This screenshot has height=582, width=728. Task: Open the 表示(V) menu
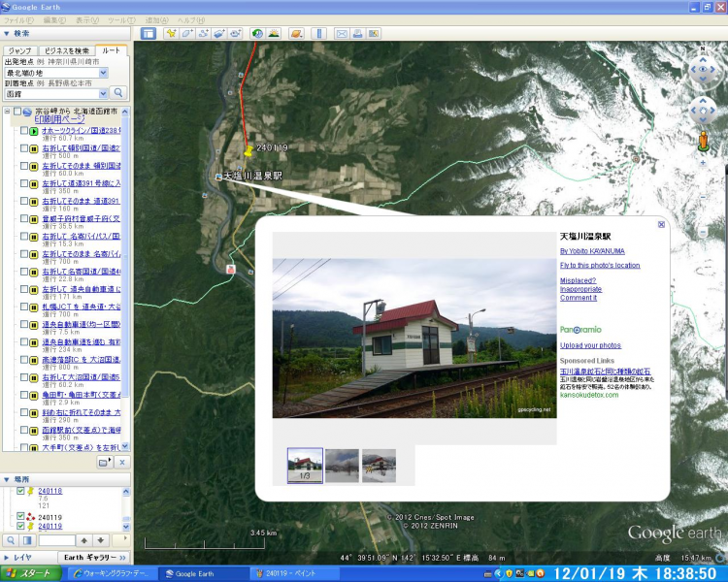87,20
